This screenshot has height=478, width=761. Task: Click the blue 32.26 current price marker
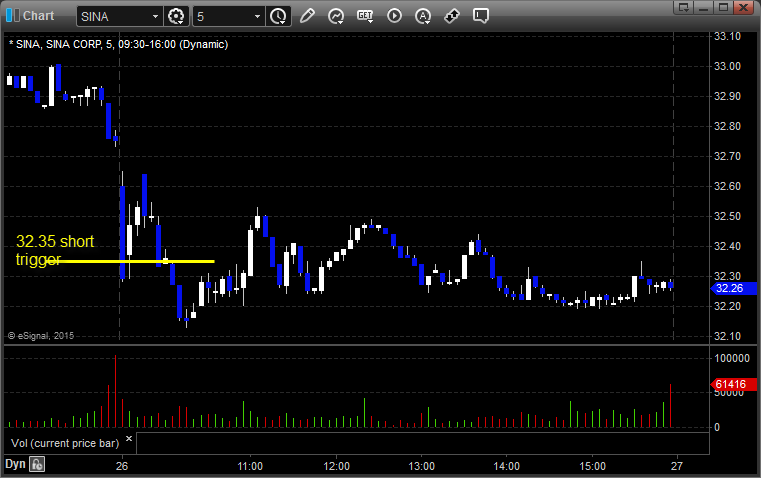click(x=733, y=288)
